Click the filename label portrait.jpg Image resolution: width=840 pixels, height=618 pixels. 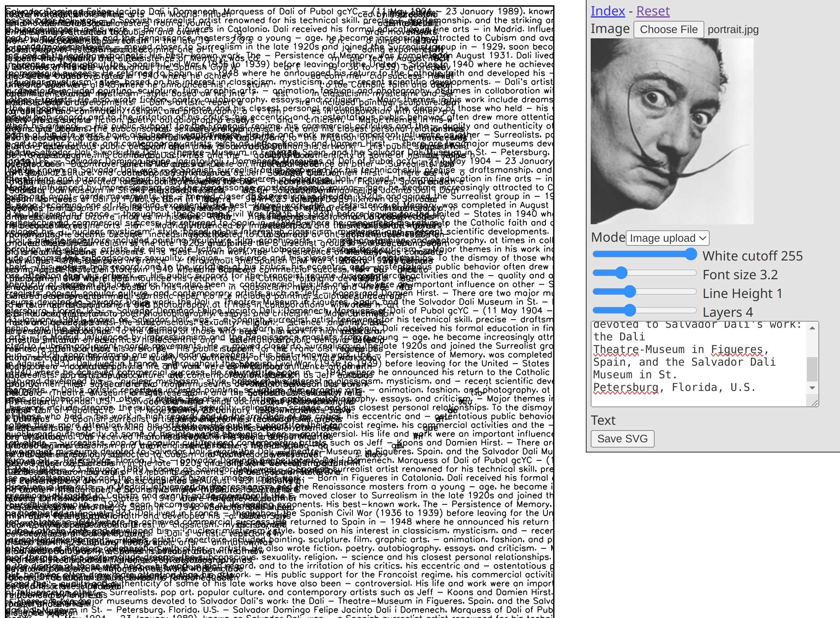pos(733,29)
